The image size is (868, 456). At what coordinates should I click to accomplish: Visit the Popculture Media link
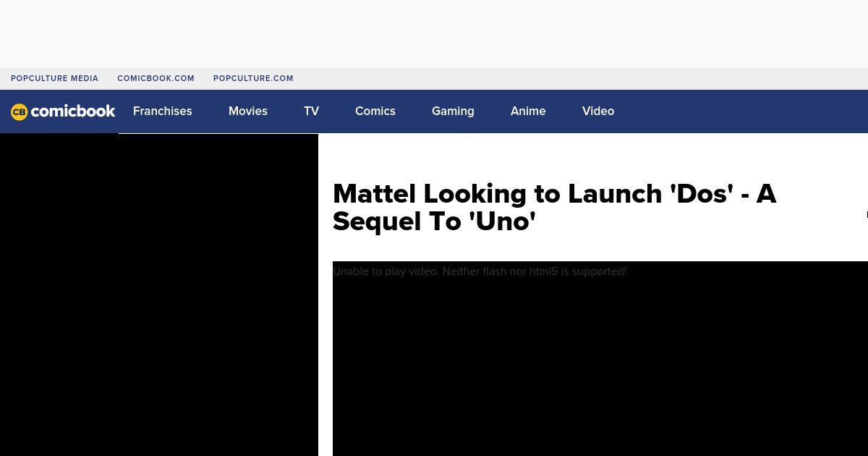[x=54, y=78]
